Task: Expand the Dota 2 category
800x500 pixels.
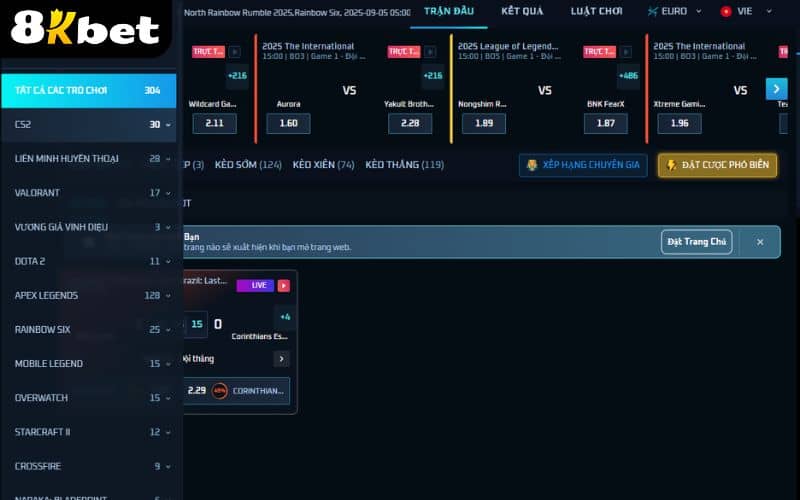Action: [168, 262]
